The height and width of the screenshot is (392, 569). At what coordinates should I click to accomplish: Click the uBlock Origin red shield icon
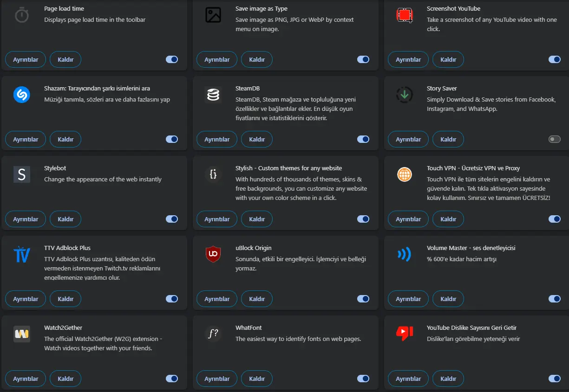(x=213, y=254)
